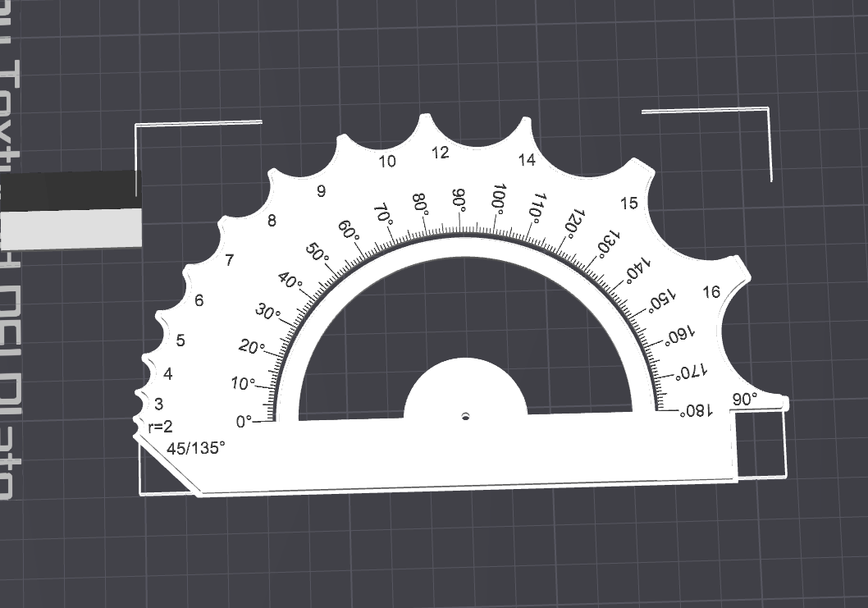This screenshot has height=608, width=868.
Task: Click the radius gauge label "5"
Action: tap(180, 340)
